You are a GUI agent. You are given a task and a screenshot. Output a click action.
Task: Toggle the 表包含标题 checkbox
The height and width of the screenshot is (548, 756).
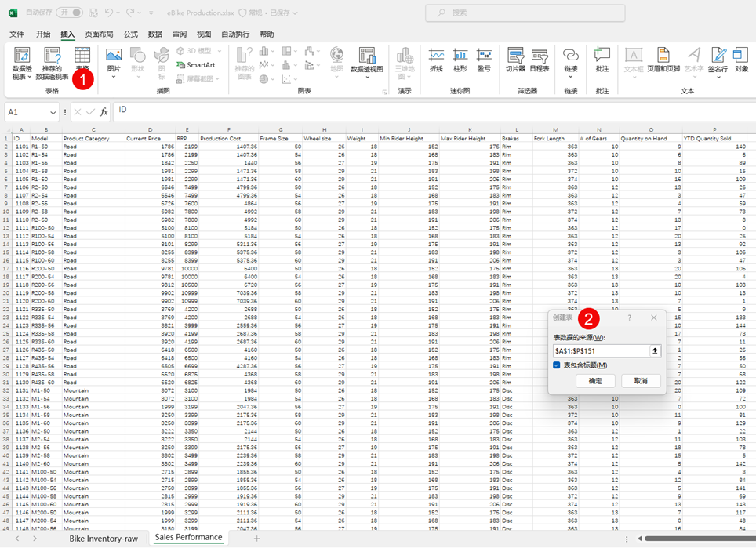click(556, 365)
